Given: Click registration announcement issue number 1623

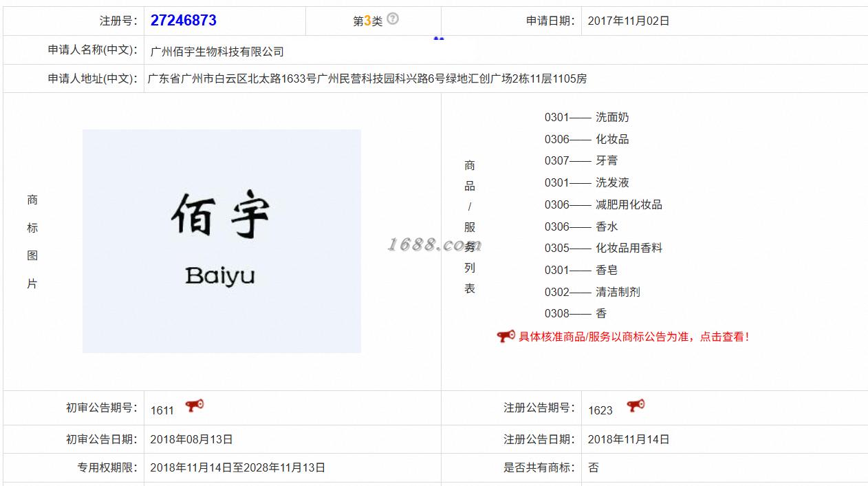Looking at the screenshot, I should (600, 410).
